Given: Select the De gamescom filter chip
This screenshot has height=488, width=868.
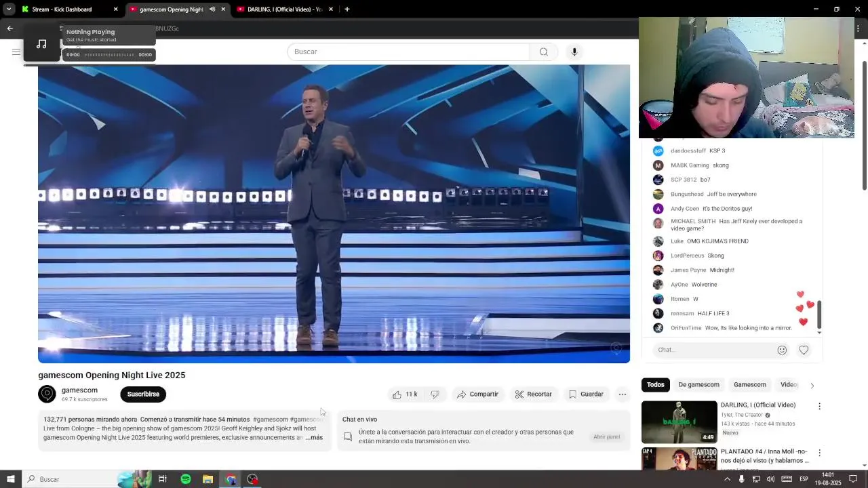Looking at the screenshot, I should [698, 384].
